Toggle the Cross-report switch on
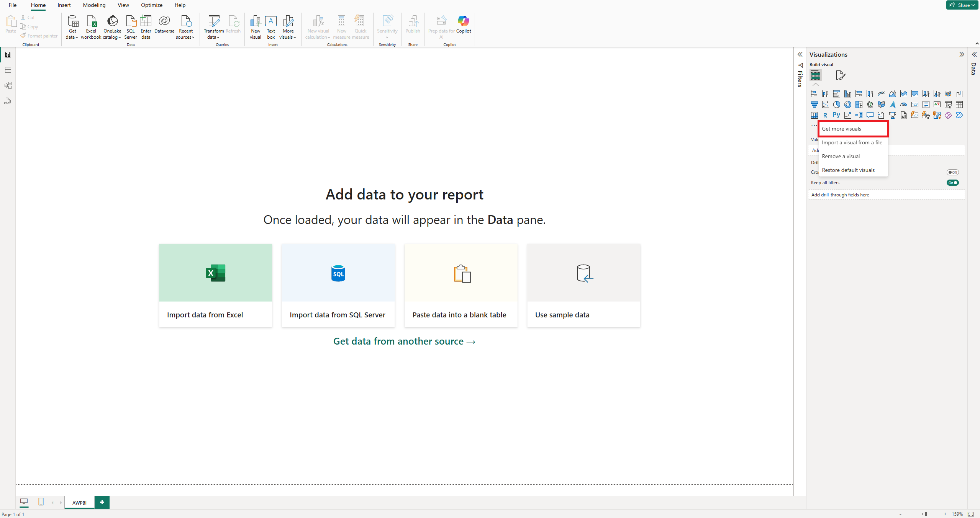The height and width of the screenshot is (518, 980). [952, 172]
